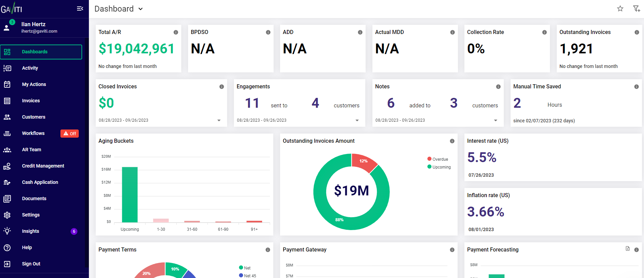Click Sign Out in the sidebar
This screenshot has height=278, width=644.
31,264
